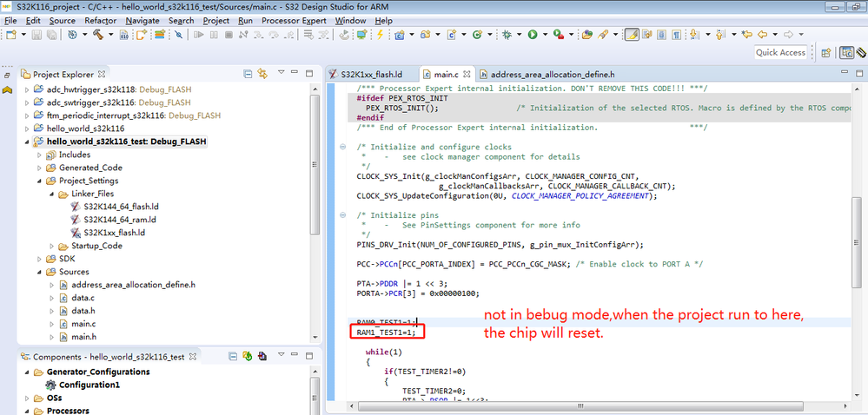Switch to address_area_allocation_define.h tab
Screen dimensions: 868x415
[x=547, y=74]
